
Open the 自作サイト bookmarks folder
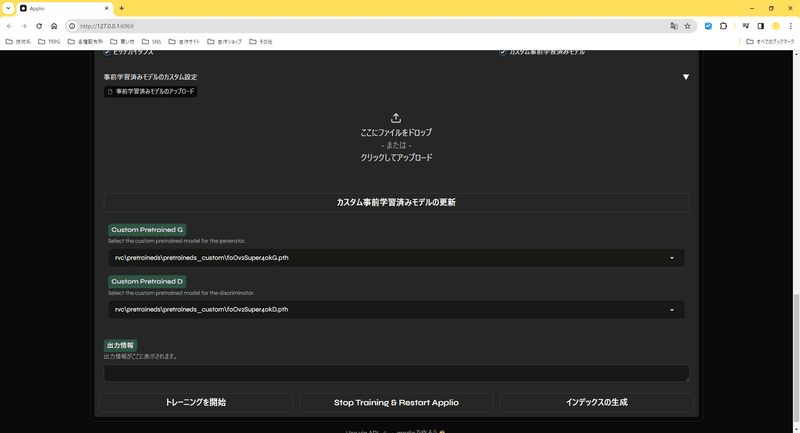click(185, 42)
